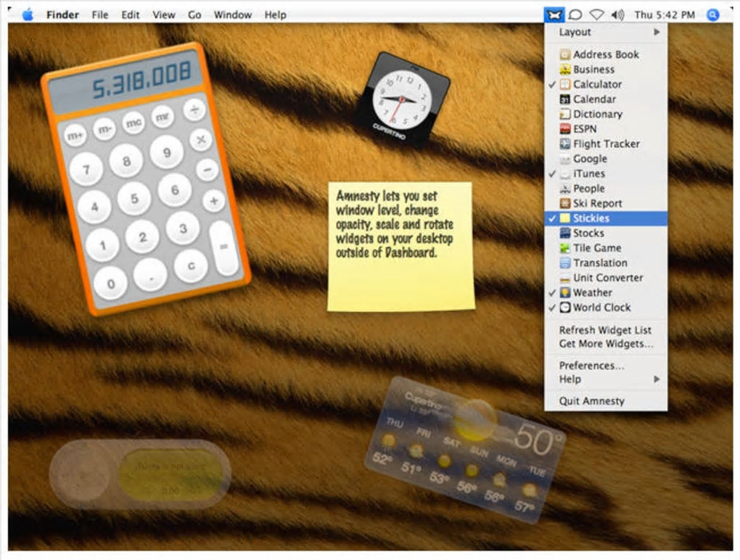Click calculator multiply key
The height and width of the screenshot is (560, 740).
[200, 140]
